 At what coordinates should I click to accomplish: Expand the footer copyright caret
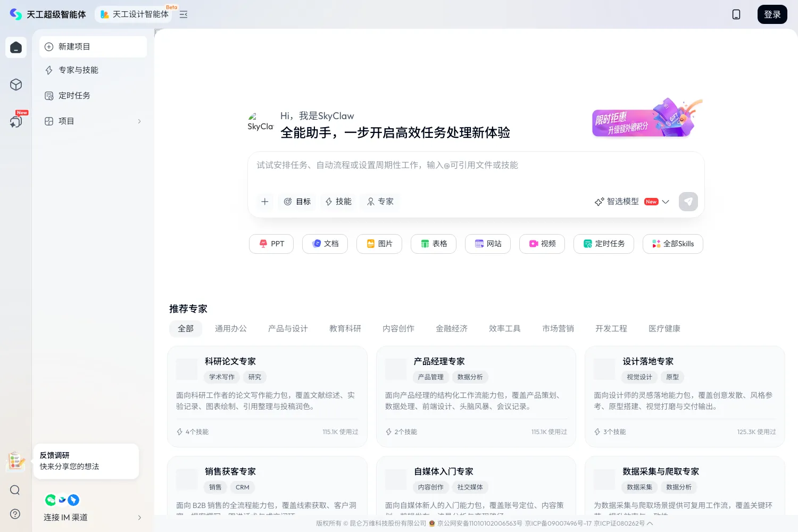650,523
